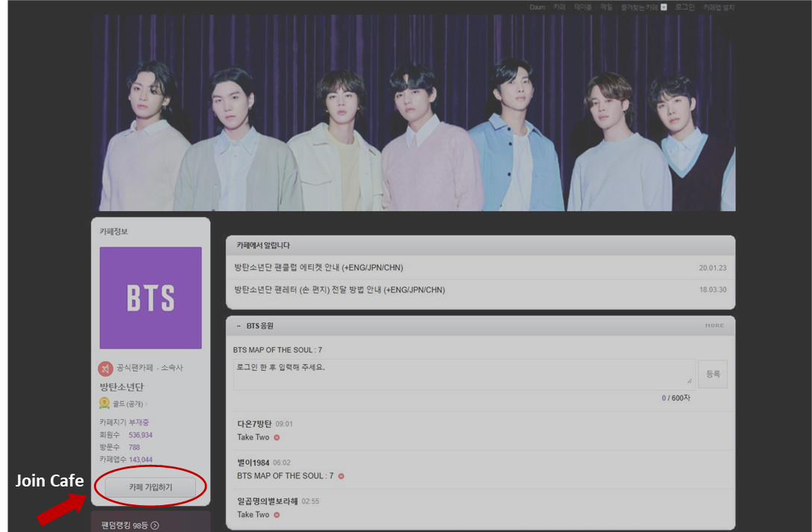Image resolution: width=812 pixels, height=532 pixels.
Task: Expand the 골드 (공개) rank chevron
Action: pos(146,404)
